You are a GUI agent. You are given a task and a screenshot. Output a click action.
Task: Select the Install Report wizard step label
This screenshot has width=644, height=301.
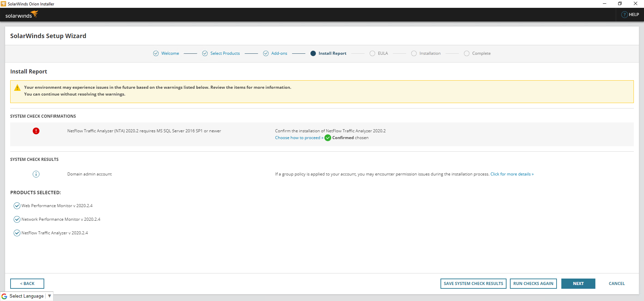[x=333, y=53]
